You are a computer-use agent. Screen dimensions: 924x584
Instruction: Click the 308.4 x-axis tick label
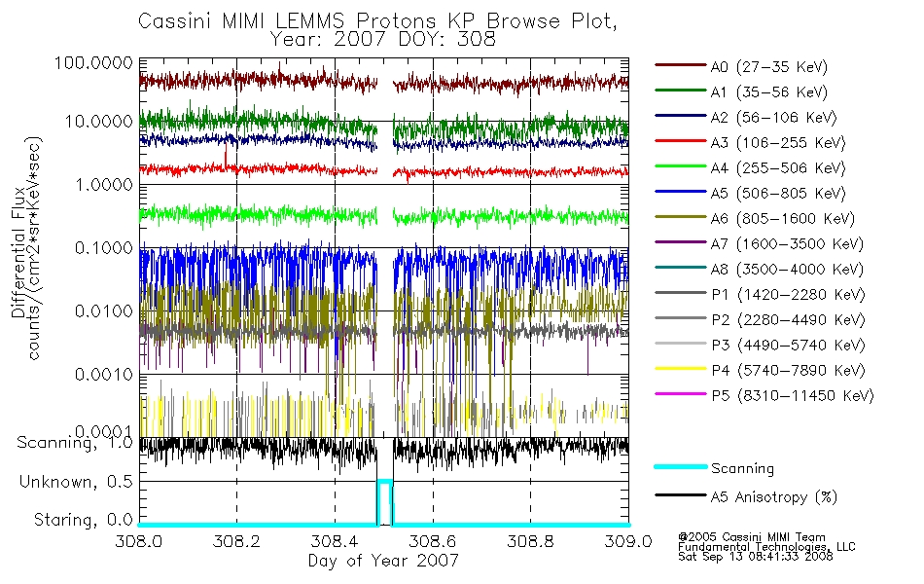(335, 541)
